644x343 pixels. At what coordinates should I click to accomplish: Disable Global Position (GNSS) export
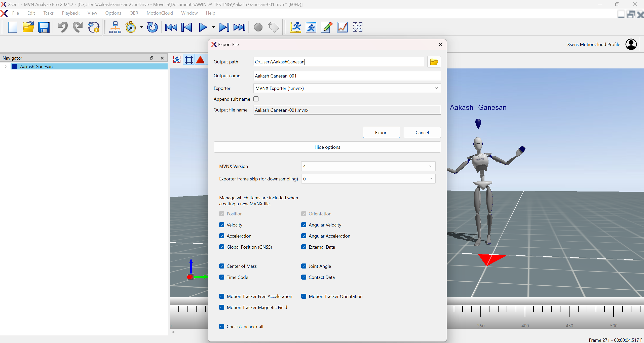click(222, 247)
